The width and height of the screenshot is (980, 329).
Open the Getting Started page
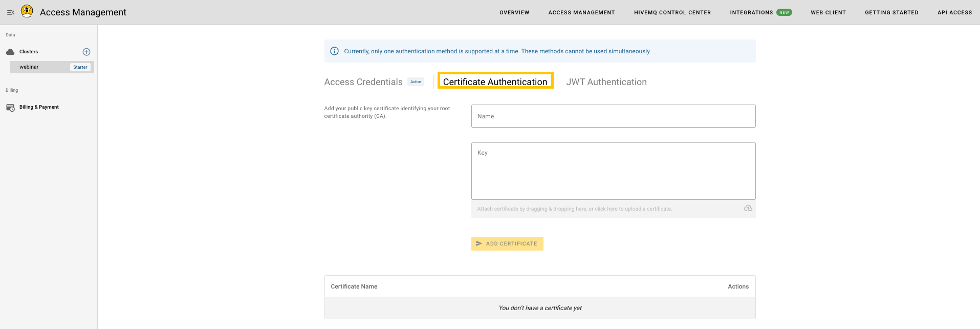point(891,12)
